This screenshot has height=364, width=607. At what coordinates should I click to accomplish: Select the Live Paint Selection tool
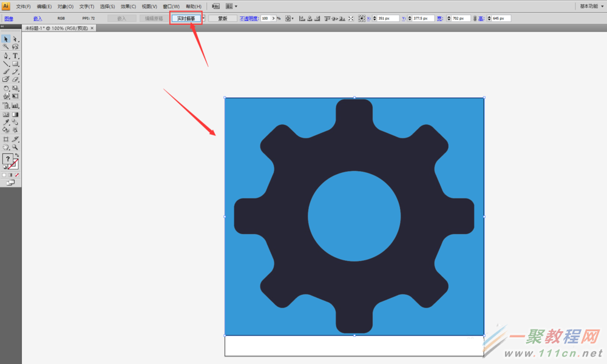pos(15,130)
